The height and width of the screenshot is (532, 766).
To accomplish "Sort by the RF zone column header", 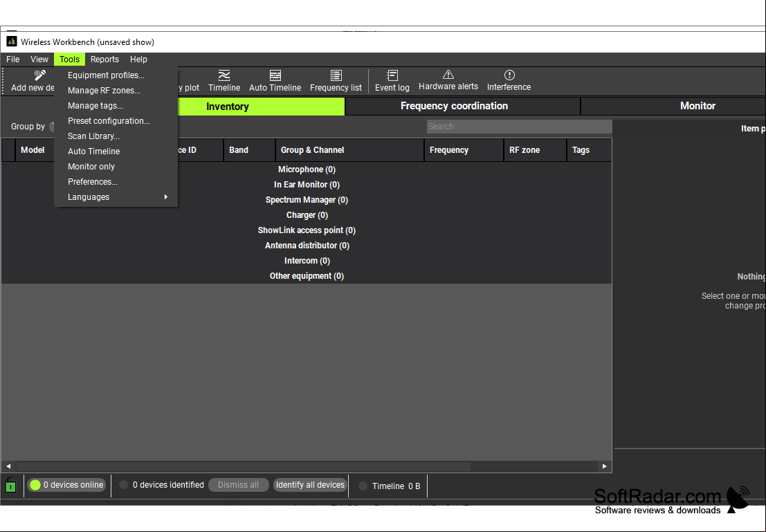I will tap(536, 150).
